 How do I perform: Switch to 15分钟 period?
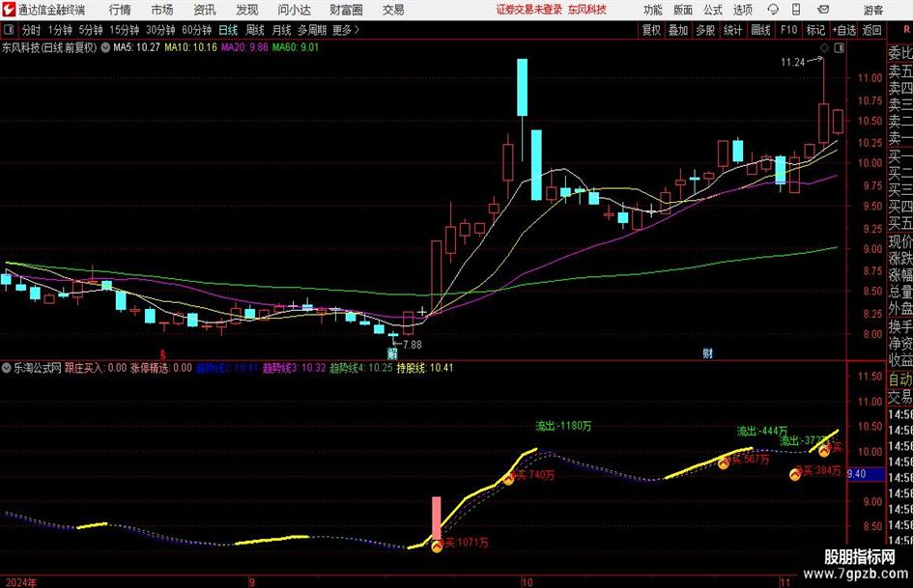tap(124, 30)
